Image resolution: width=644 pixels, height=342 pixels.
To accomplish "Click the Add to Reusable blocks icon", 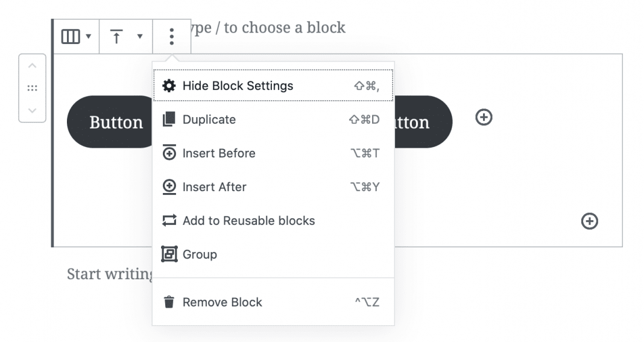I will (x=169, y=221).
